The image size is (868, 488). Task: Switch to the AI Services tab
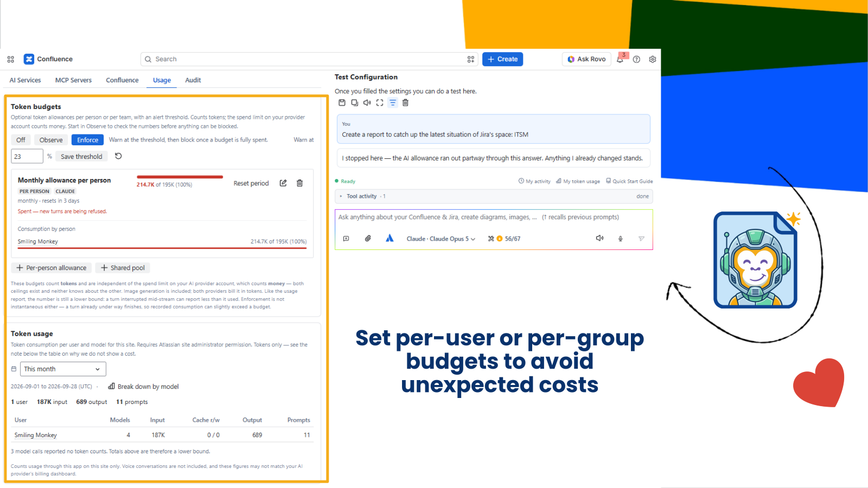coord(25,80)
